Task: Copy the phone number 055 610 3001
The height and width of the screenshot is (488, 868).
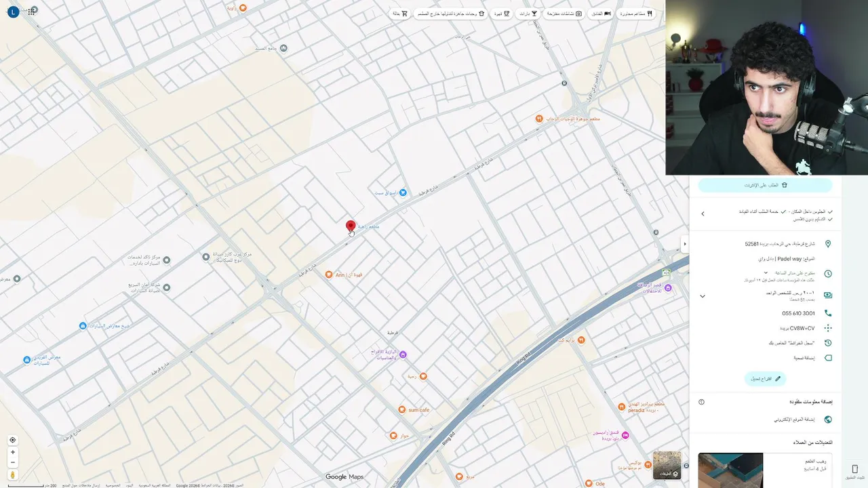Action: click(x=798, y=314)
